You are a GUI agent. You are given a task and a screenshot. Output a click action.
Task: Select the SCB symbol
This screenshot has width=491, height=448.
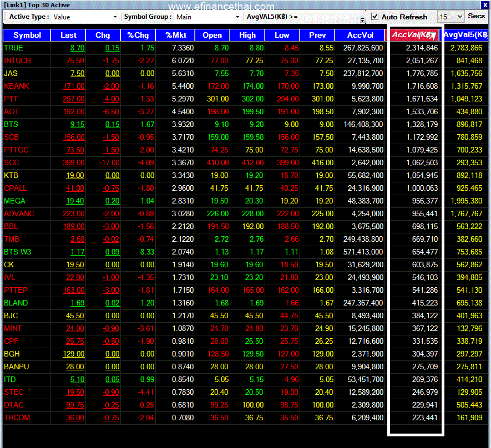tap(11, 137)
